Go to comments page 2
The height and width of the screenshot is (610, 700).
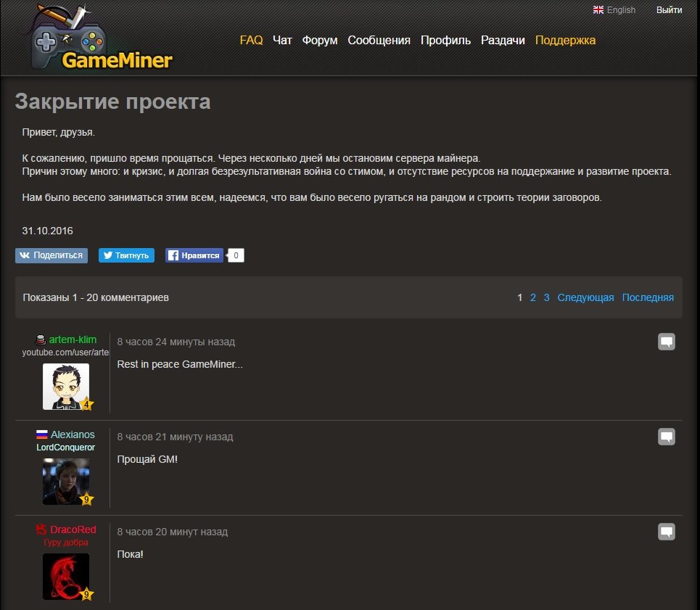[x=532, y=297]
